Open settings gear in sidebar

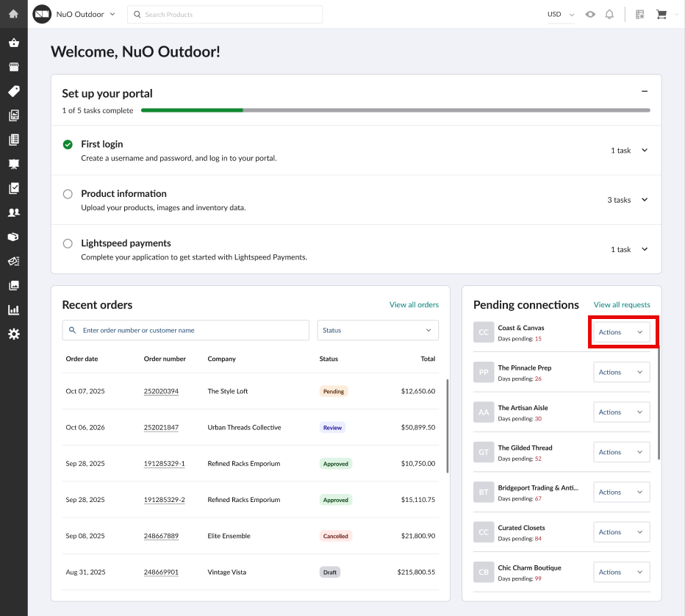[13, 334]
